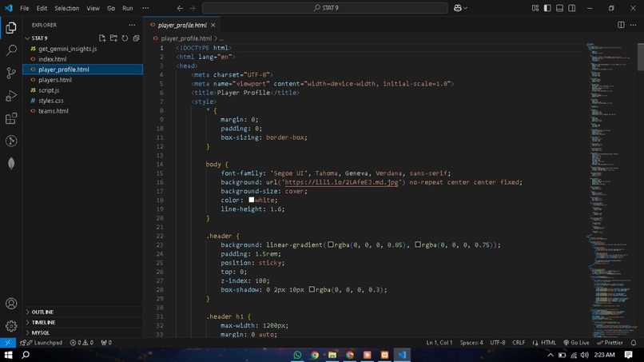Open the Accounts menu icon

(x=11, y=303)
